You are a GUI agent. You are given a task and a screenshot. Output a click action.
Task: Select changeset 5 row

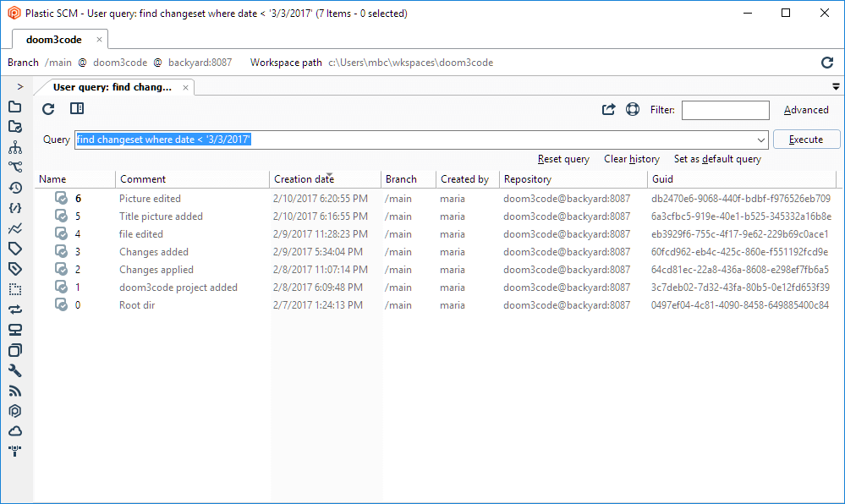(x=436, y=216)
